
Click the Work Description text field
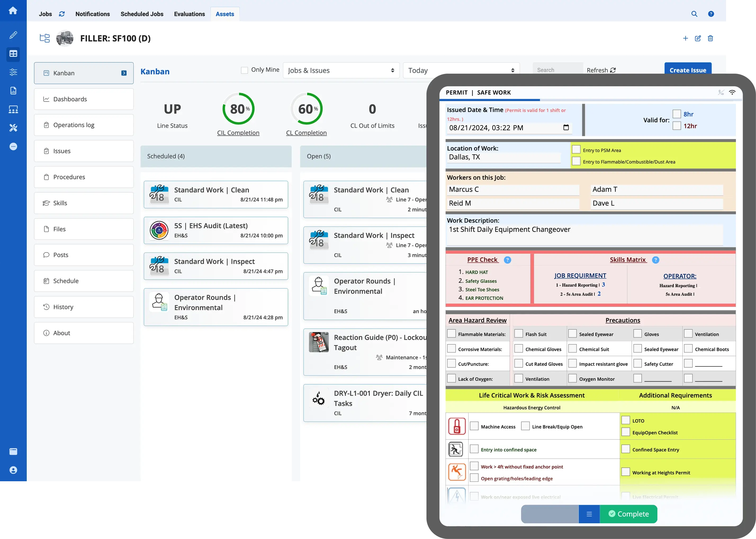[x=585, y=235]
